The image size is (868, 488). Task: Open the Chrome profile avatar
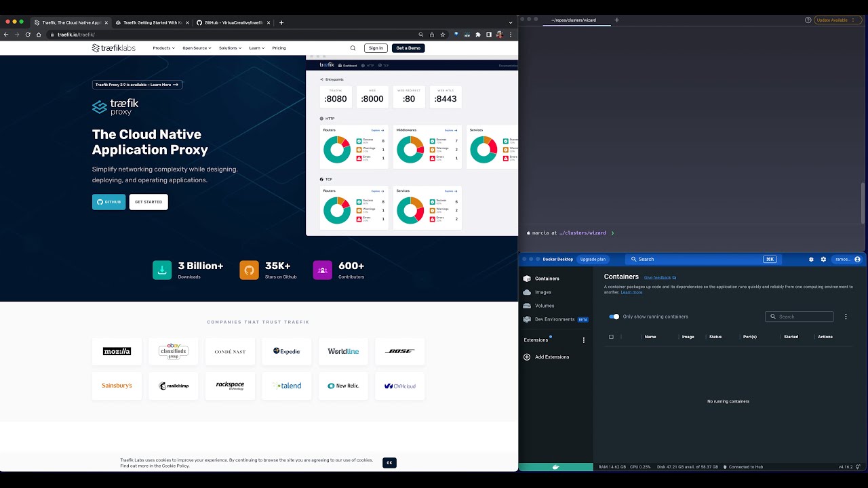(500, 35)
